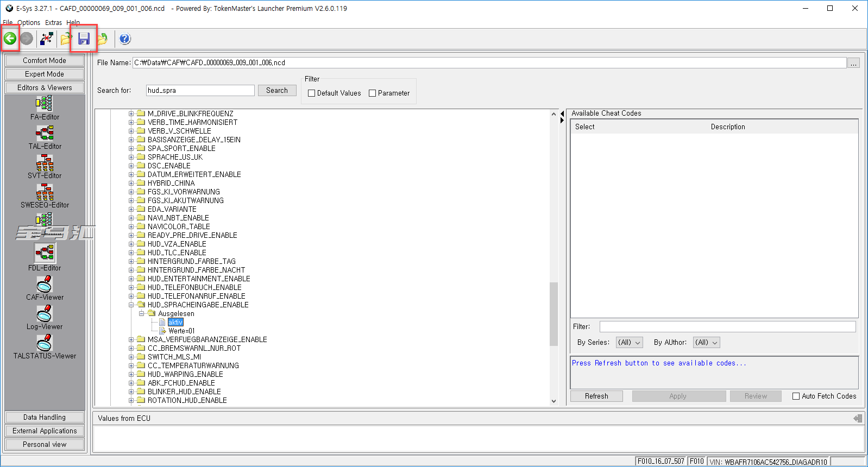Open the FA-Editor icon in sidebar
Image resolution: width=868 pixels, height=467 pixels.
click(45, 103)
